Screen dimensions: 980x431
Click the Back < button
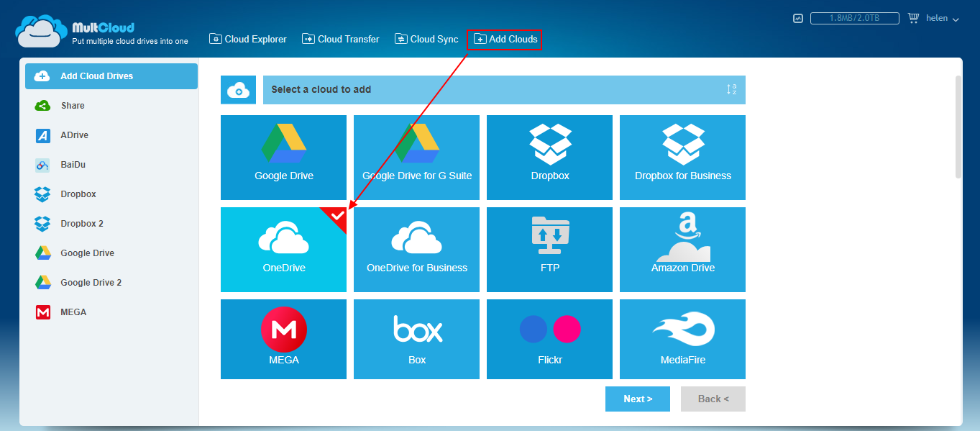pos(713,399)
